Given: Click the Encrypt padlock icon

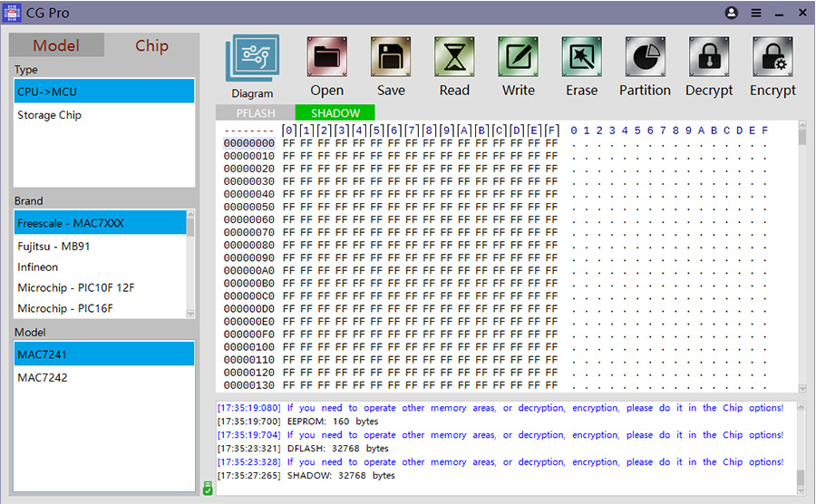Looking at the screenshot, I should (772, 60).
